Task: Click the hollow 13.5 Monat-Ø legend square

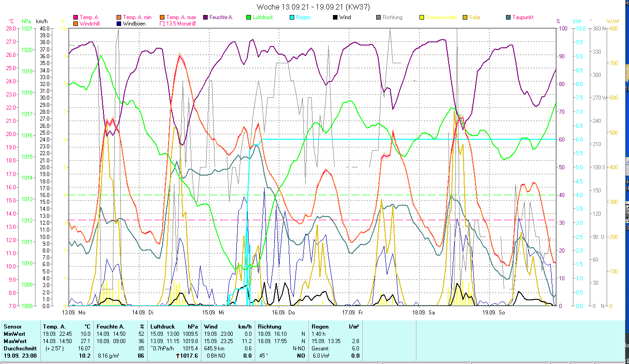Action: coord(162,24)
